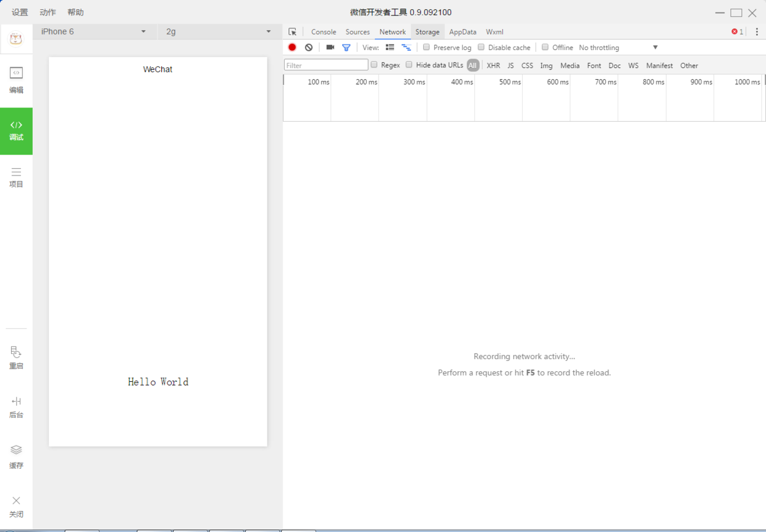Viewport: 766px width, 532px height.
Task: Open the 2g network type dropdown
Action: click(219, 32)
